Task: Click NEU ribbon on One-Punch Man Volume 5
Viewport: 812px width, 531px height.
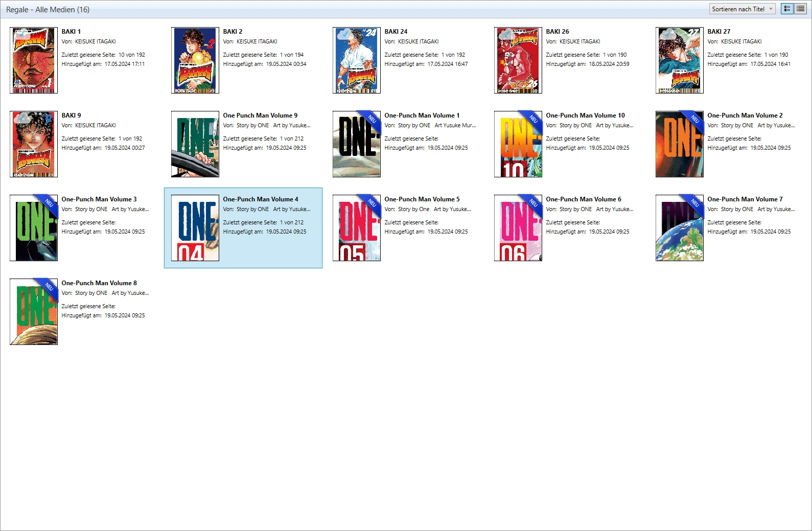Action: coord(371,204)
